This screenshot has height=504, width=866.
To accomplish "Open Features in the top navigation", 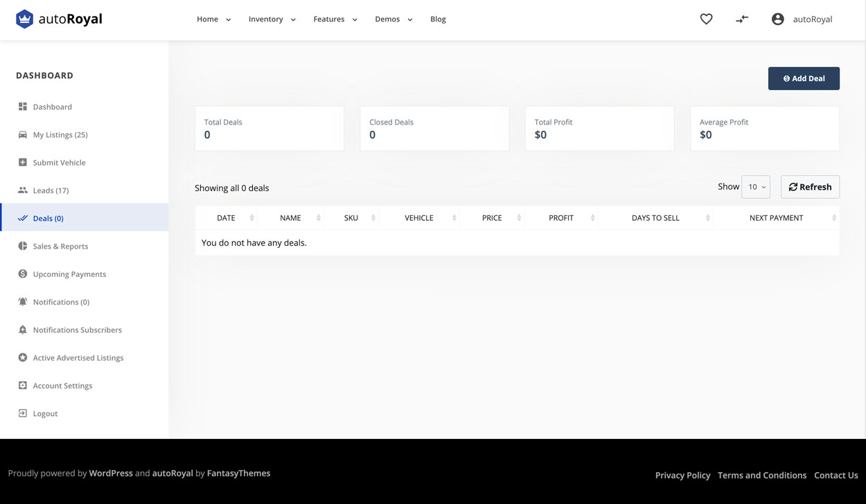I will pyautogui.click(x=328, y=19).
